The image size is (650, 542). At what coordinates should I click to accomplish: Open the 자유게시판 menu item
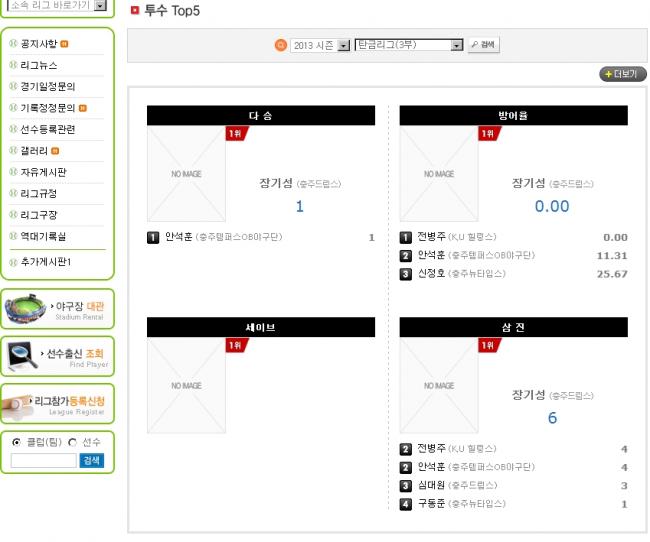coord(44,172)
